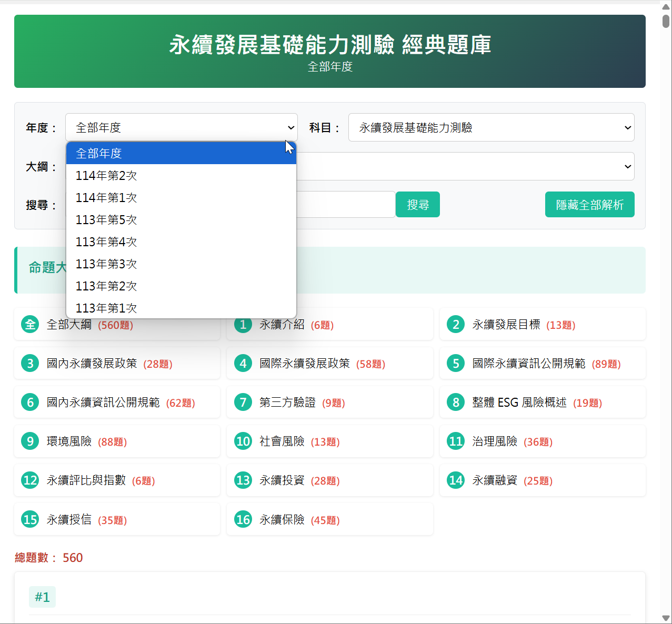The width and height of the screenshot is (672, 624).
Task: Choose 114年第1次 from the year list
Action: tap(181, 197)
